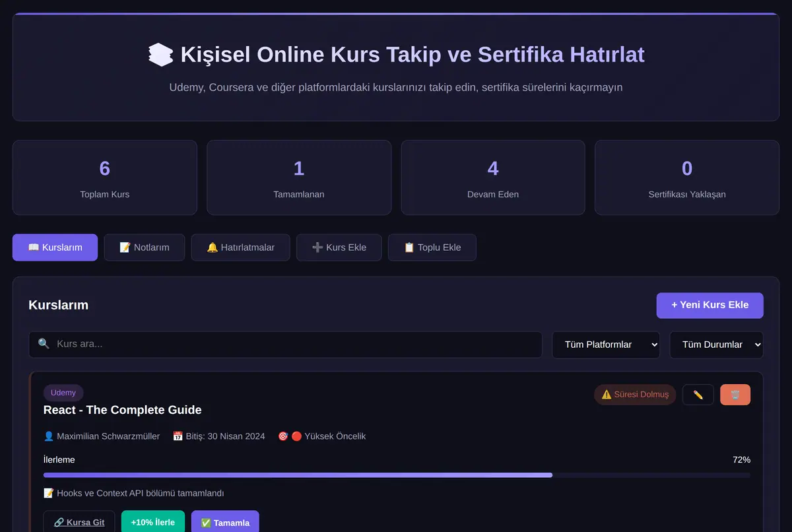Click the Toplam Kurs stat card
This screenshot has width=792, height=532.
(105, 178)
